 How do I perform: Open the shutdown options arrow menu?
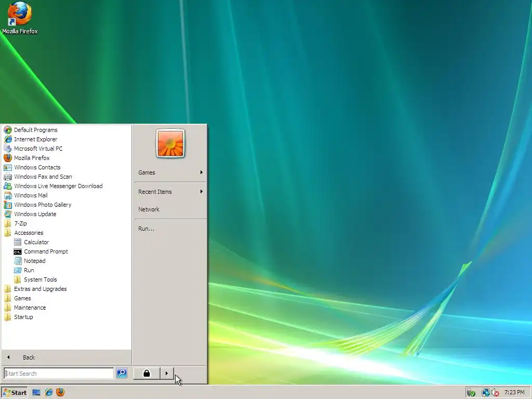[x=167, y=373]
